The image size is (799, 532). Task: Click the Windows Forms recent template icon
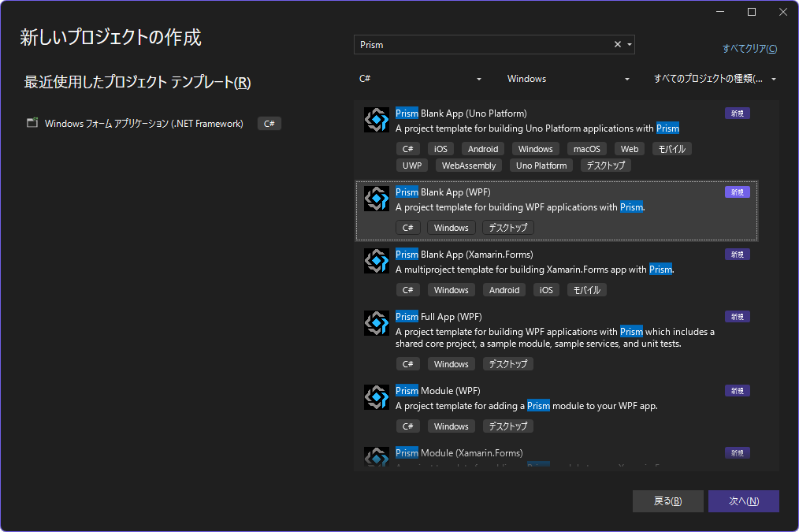(32, 123)
